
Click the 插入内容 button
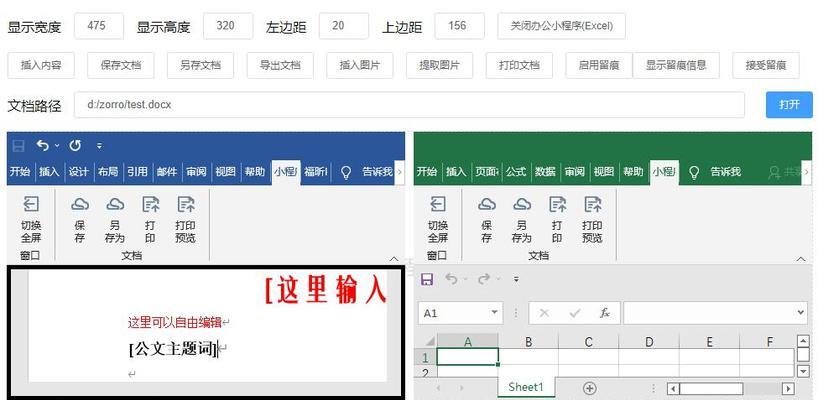click(x=41, y=65)
